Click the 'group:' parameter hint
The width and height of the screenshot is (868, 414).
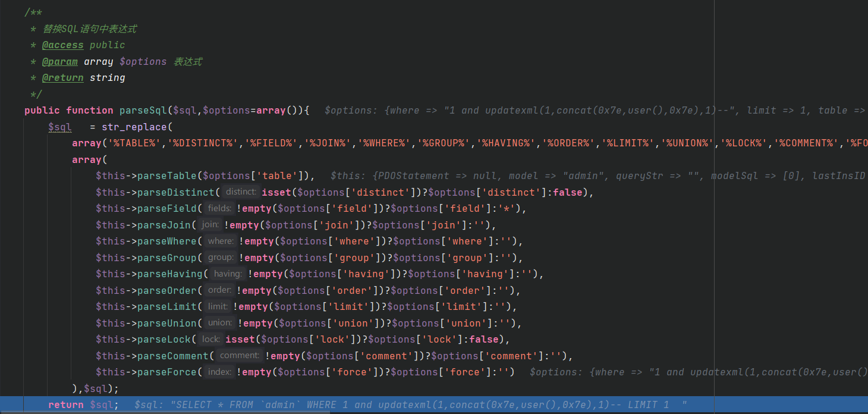click(221, 258)
